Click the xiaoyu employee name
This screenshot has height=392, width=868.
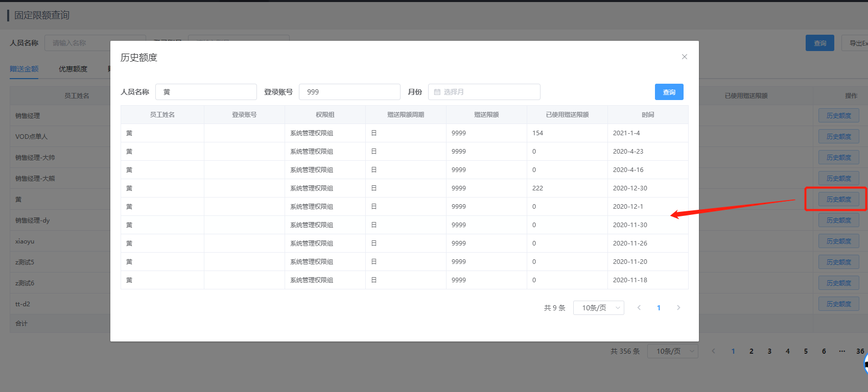[x=25, y=241]
